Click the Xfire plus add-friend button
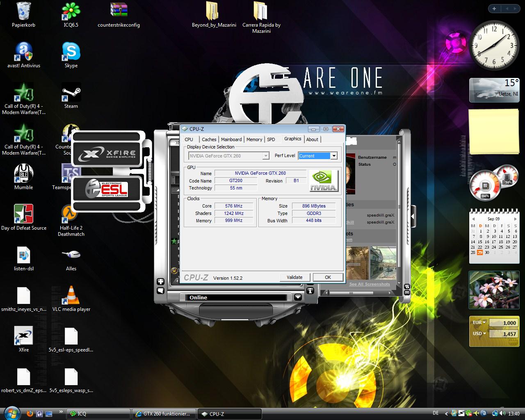Viewport: 525px width, 420px height. click(x=160, y=282)
